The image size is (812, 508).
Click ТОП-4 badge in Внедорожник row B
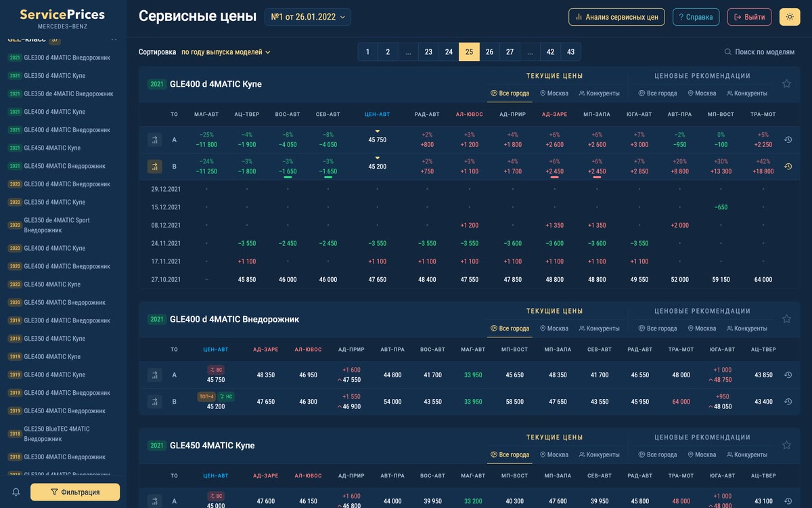[206, 397]
